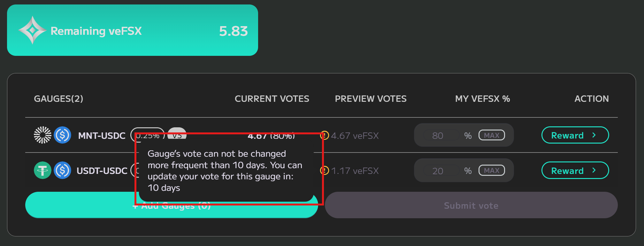Click the MNT-USDC gauge name

coord(102,136)
